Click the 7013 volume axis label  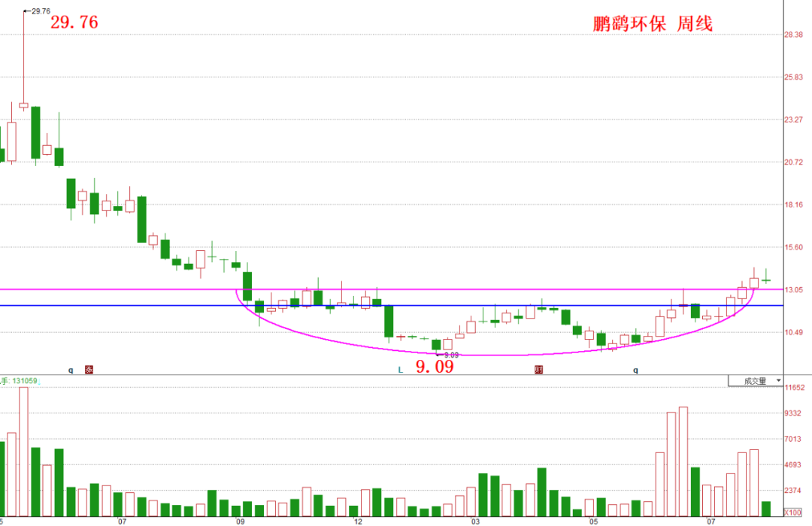[793, 439]
